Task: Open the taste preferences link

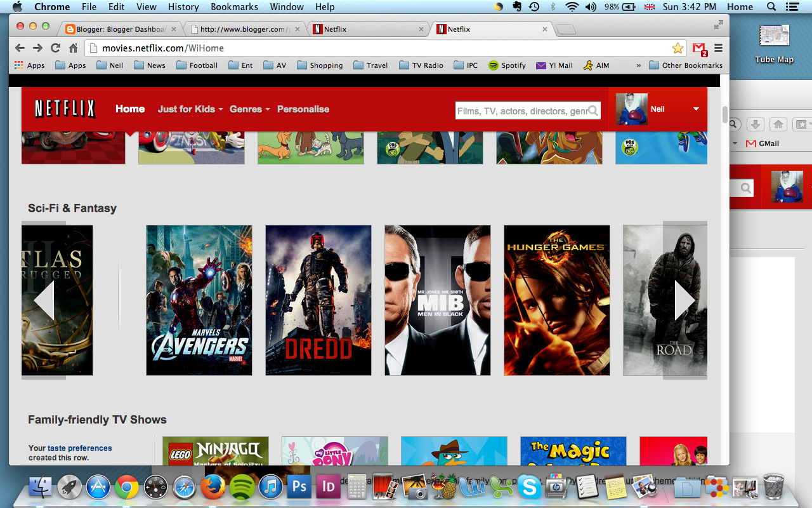Action: 80,448
